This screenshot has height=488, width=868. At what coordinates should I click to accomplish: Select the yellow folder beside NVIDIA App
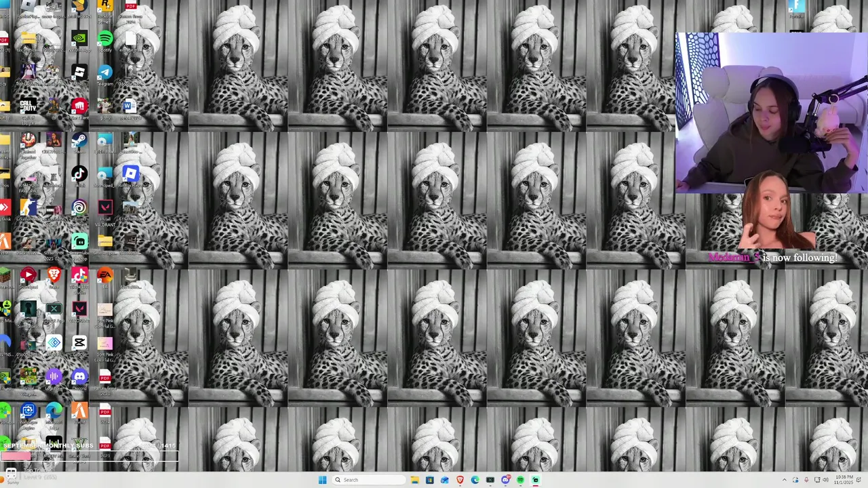click(x=28, y=38)
